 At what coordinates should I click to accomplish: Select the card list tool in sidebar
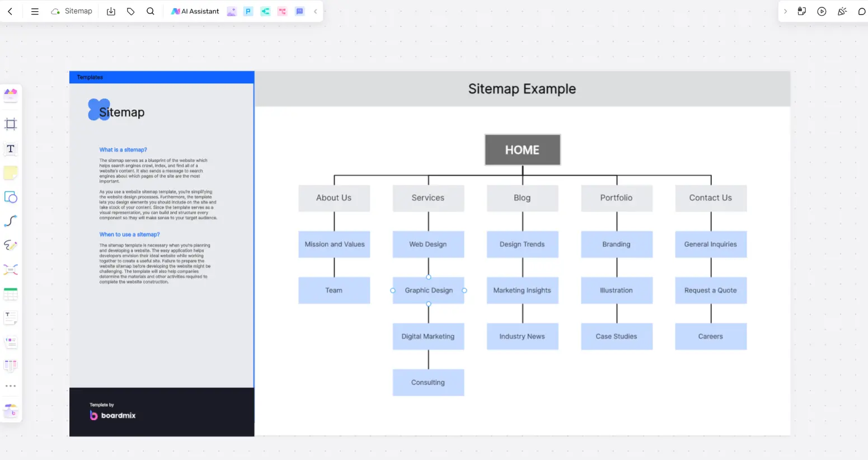(x=11, y=342)
